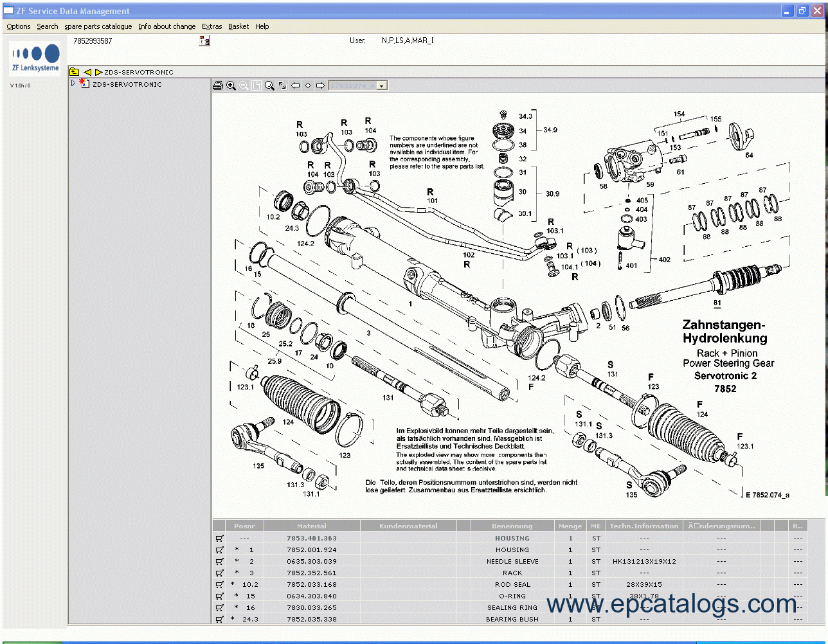Click the structure tree icon beside 7852993587
The image size is (828, 644).
click(204, 41)
